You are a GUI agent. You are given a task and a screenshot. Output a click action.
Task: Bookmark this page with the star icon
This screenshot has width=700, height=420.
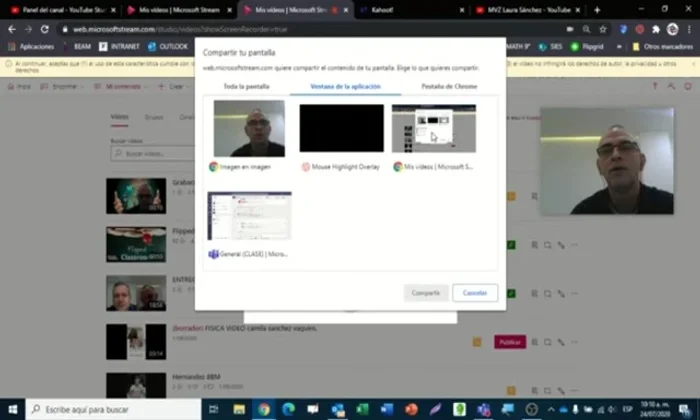point(603,29)
